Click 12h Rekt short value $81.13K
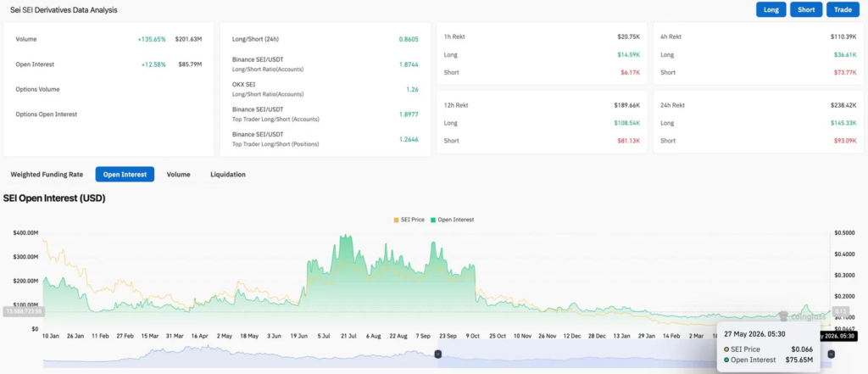Viewport: 868px width, 374px height. (x=629, y=141)
